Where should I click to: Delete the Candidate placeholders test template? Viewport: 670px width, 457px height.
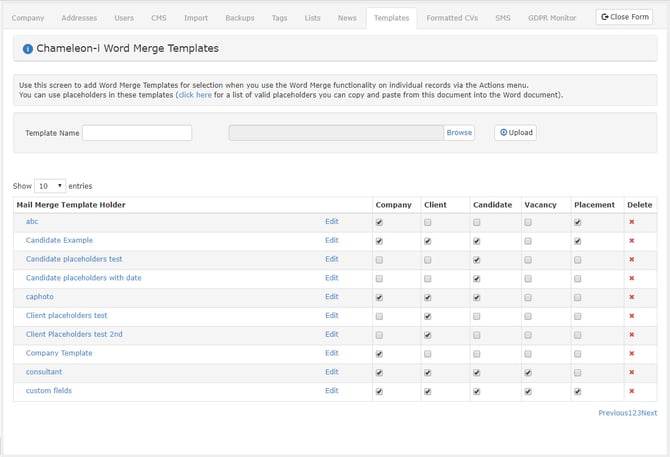point(632,260)
